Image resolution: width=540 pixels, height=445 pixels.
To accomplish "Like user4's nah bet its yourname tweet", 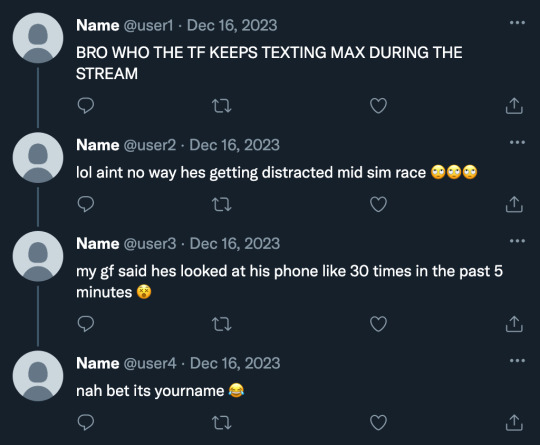I will (378, 423).
